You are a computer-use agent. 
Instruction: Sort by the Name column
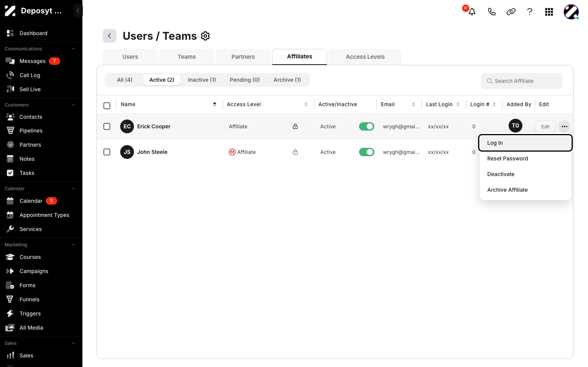tap(214, 104)
